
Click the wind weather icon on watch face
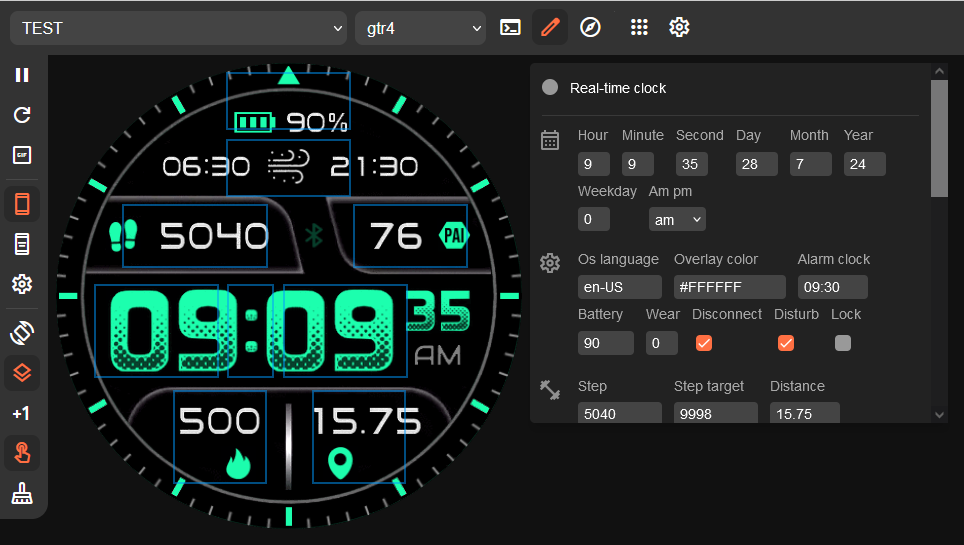click(x=288, y=166)
